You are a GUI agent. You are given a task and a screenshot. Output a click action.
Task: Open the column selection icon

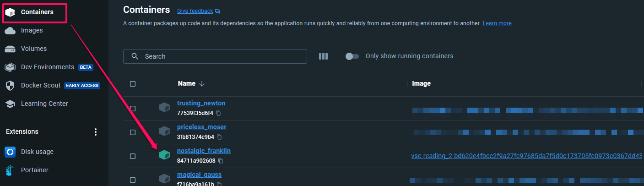[324, 56]
